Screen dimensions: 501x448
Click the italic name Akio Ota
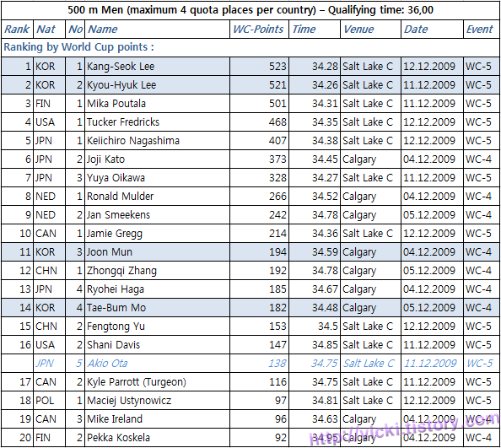point(108,363)
